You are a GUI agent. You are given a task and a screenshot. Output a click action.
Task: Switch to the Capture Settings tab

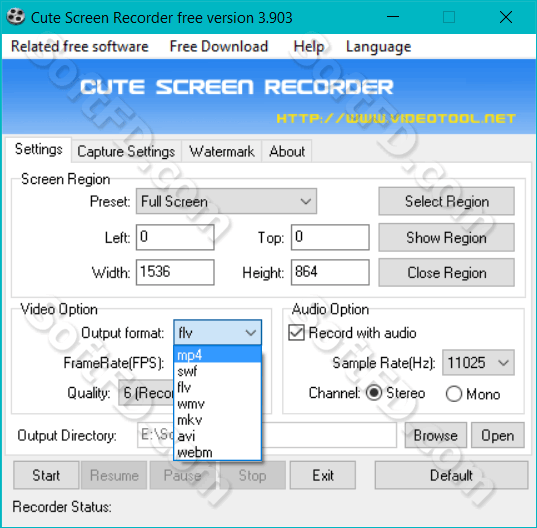click(126, 151)
